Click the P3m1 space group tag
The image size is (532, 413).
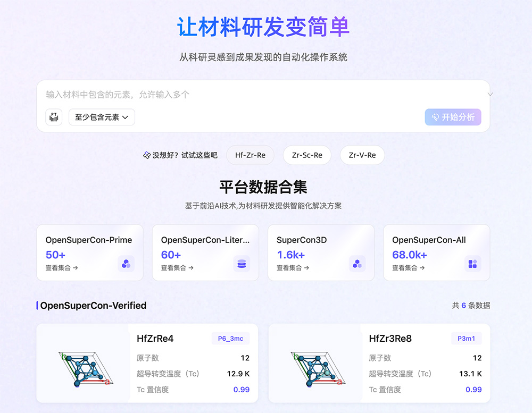[466, 339]
